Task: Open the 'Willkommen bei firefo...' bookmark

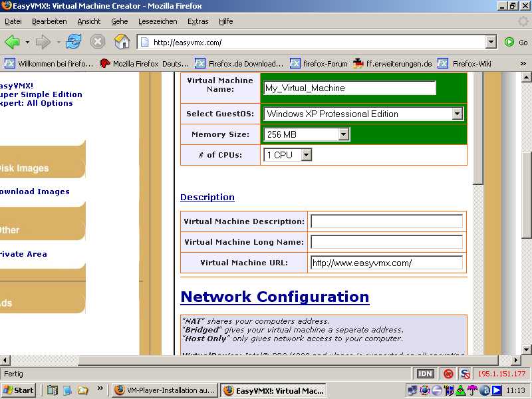Action: [x=49, y=63]
